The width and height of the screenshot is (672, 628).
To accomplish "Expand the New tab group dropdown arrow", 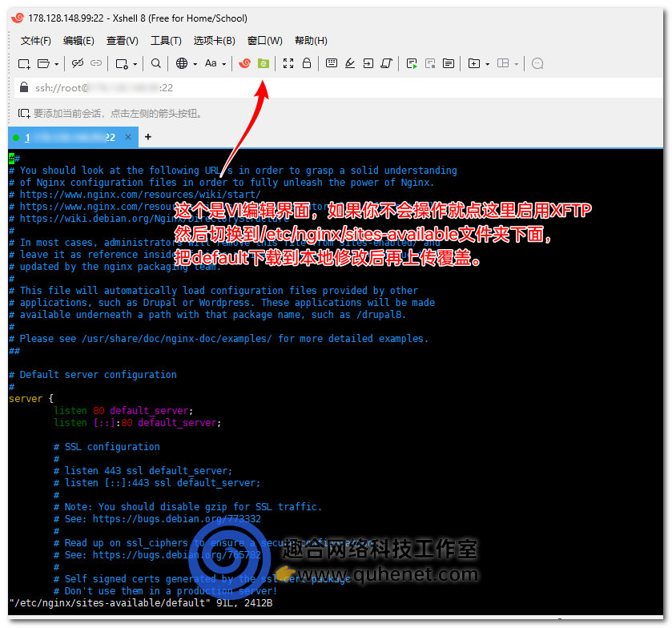I will 487,64.
